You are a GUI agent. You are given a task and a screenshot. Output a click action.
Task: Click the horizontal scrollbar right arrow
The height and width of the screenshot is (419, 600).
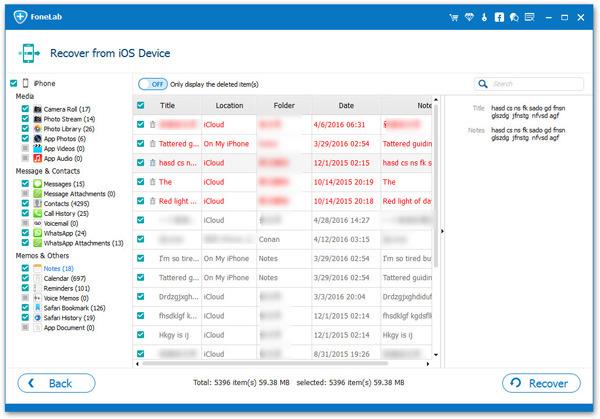(x=428, y=364)
